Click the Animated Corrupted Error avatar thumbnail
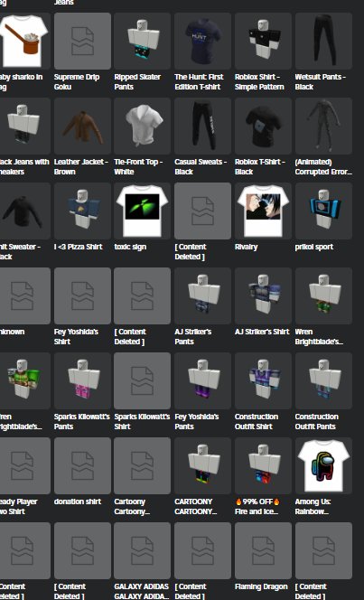 coord(323,126)
